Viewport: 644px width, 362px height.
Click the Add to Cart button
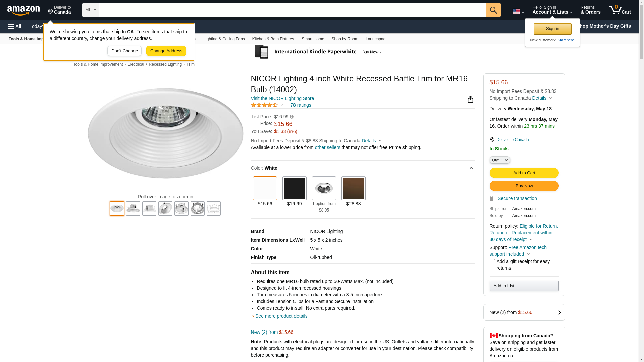524,173
